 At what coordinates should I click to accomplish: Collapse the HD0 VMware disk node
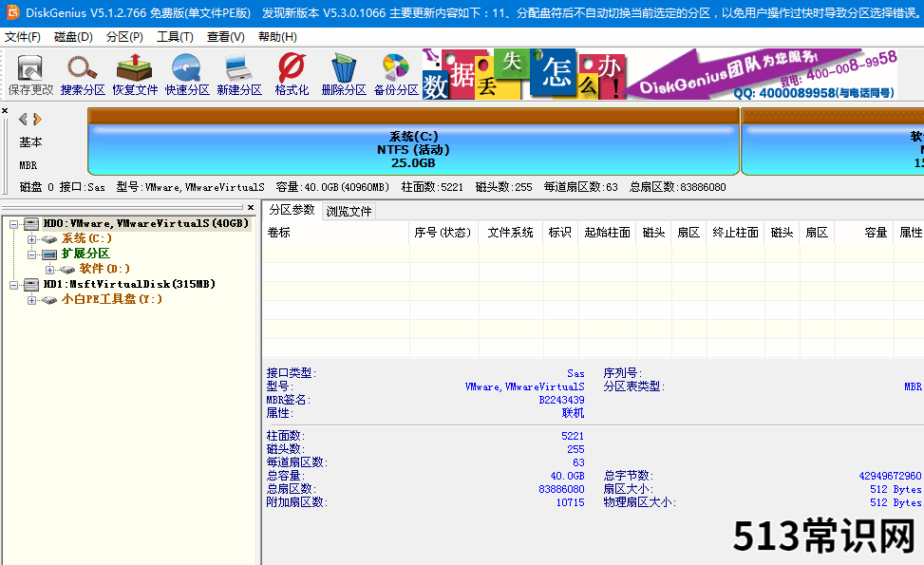(13, 224)
